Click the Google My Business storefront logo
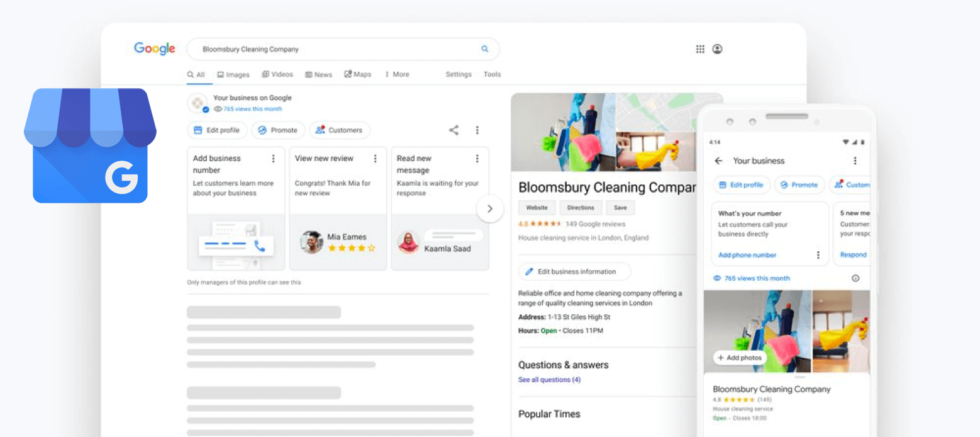The height and width of the screenshot is (437, 980). pyautogui.click(x=90, y=145)
